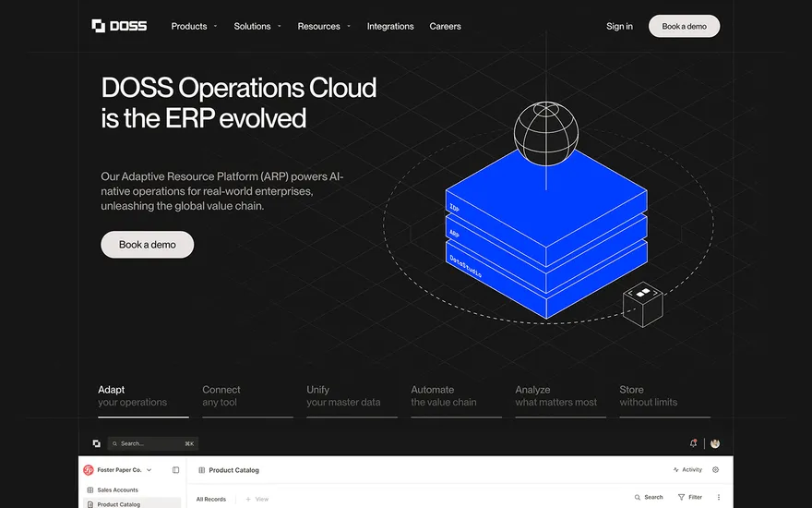The image size is (812, 508).
Task: Go to the Integrations page
Action: click(390, 26)
